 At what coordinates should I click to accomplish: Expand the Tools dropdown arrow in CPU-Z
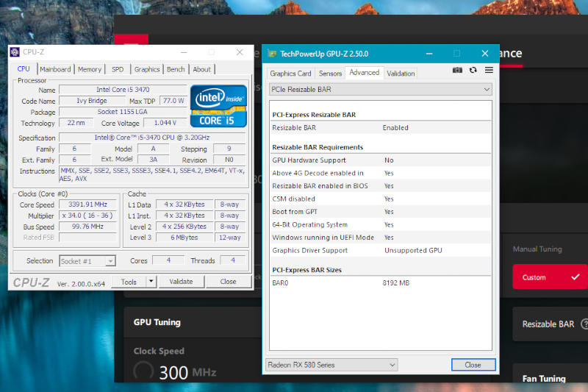pos(151,281)
